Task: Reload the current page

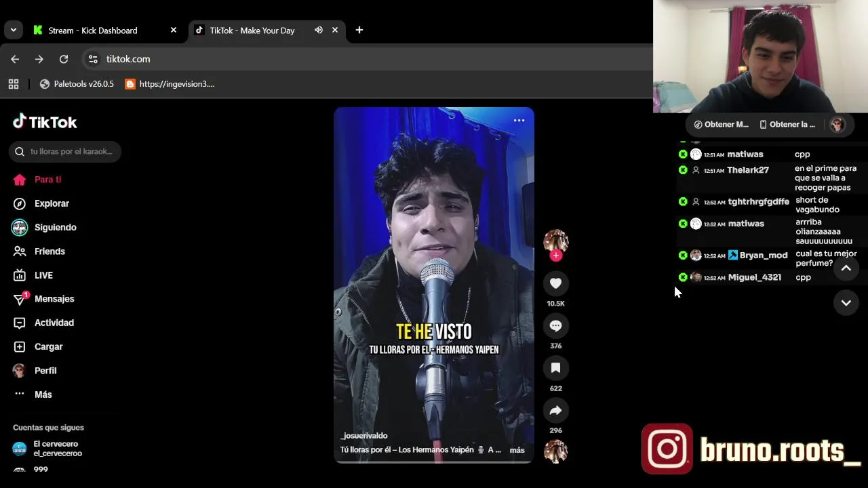Action: pyautogui.click(x=64, y=59)
